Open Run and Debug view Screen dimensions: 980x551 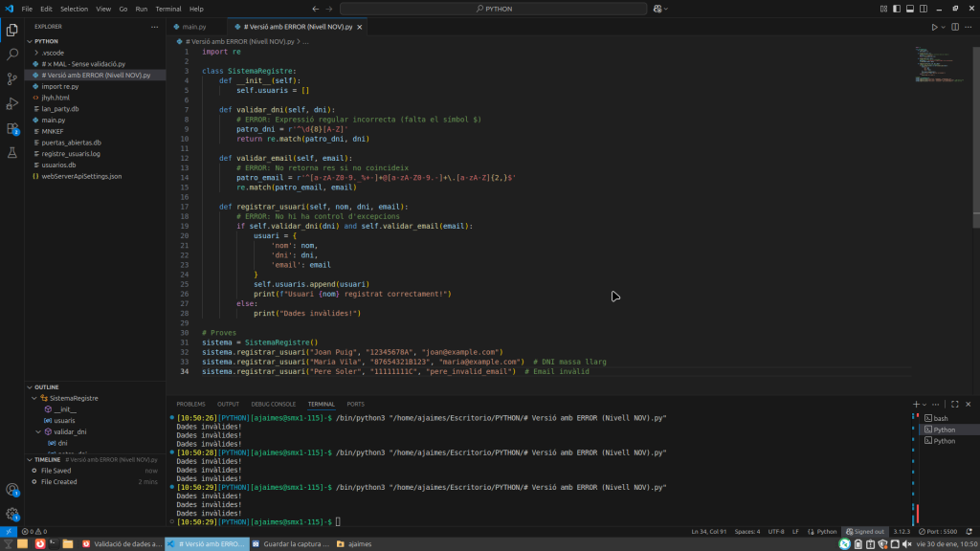[x=12, y=103]
